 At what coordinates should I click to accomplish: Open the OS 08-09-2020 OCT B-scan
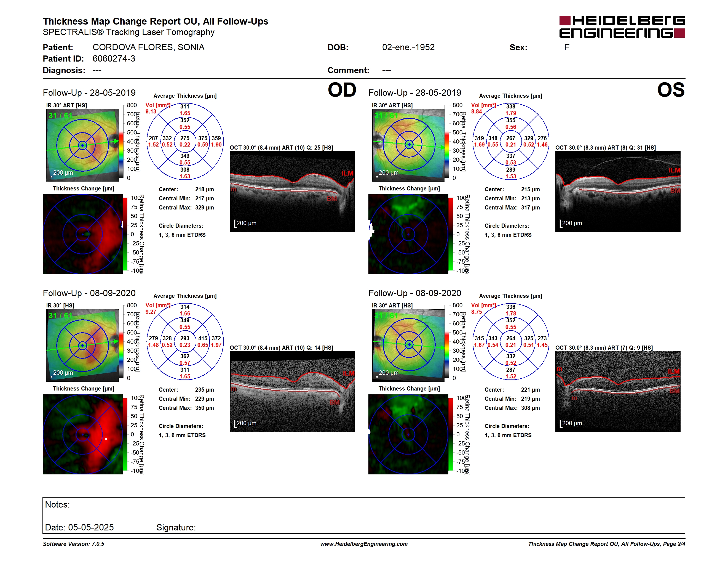click(x=618, y=392)
